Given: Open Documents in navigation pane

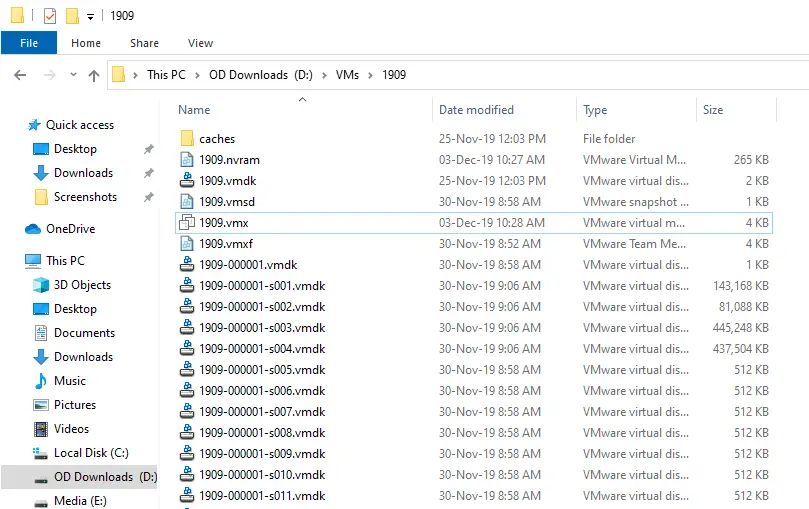Looking at the screenshot, I should tap(84, 333).
